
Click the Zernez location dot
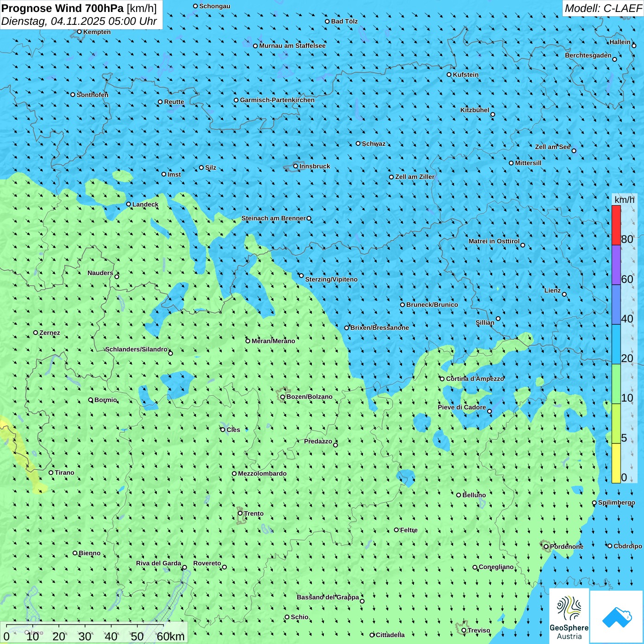[35, 333]
